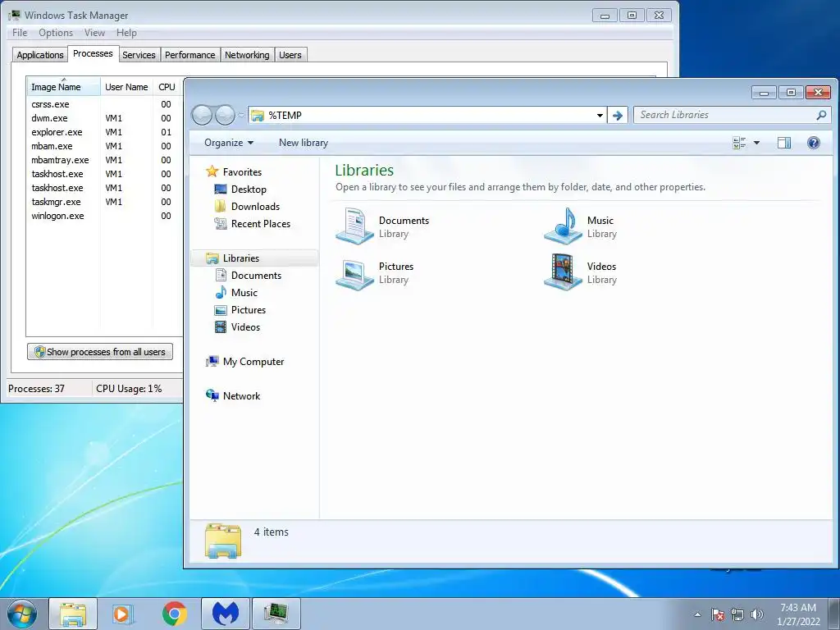Open Malwarebytes from the taskbar
Screen dimensions: 840x630
225,614
